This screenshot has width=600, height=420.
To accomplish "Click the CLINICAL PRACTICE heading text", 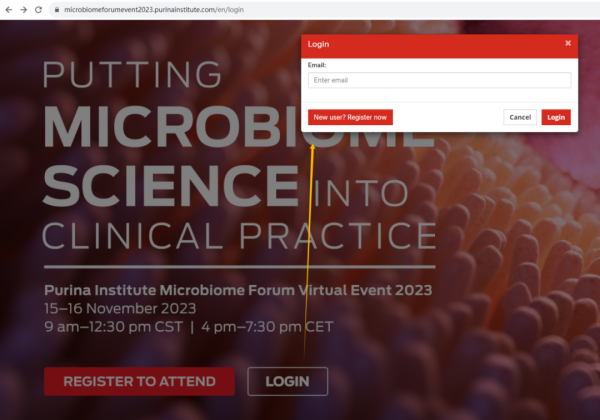I will tap(239, 236).
